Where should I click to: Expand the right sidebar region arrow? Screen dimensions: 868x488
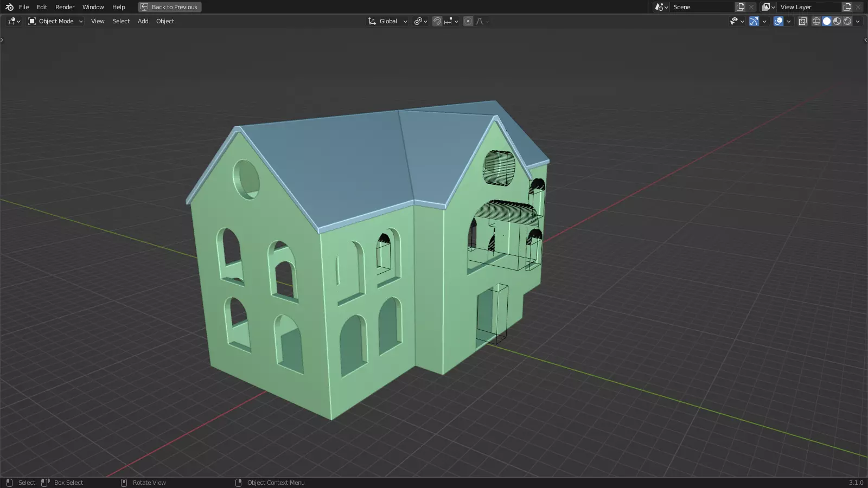pyautogui.click(x=865, y=40)
